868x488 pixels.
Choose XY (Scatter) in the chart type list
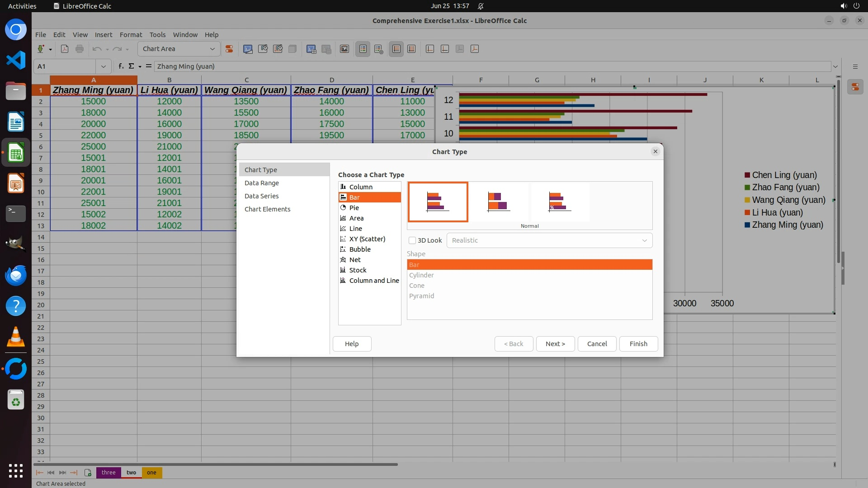click(x=367, y=239)
